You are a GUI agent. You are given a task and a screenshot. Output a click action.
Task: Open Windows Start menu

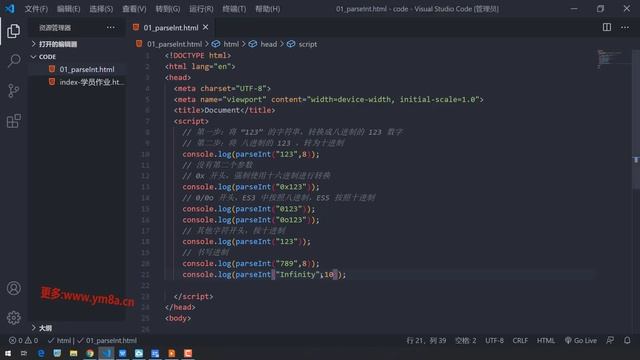[x=8, y=353]
